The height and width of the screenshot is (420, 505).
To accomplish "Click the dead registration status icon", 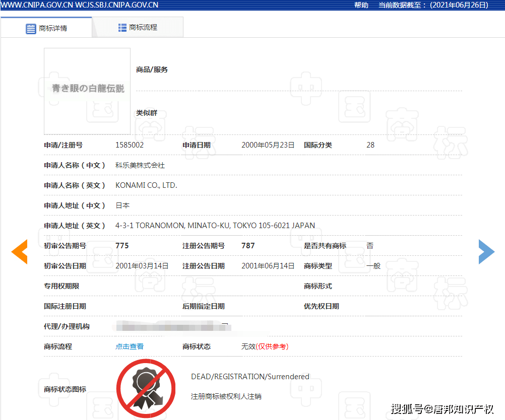I will click(146, 388).
